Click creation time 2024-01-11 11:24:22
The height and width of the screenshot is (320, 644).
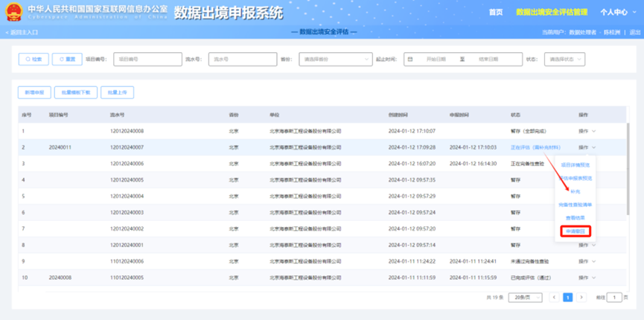pyautogui.click(x=412, y=261)
